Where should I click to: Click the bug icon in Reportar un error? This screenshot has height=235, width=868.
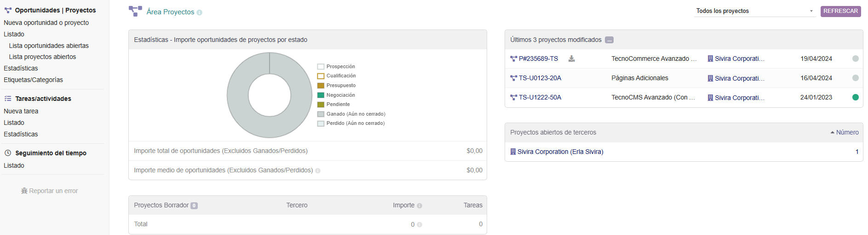click(24, 191)
